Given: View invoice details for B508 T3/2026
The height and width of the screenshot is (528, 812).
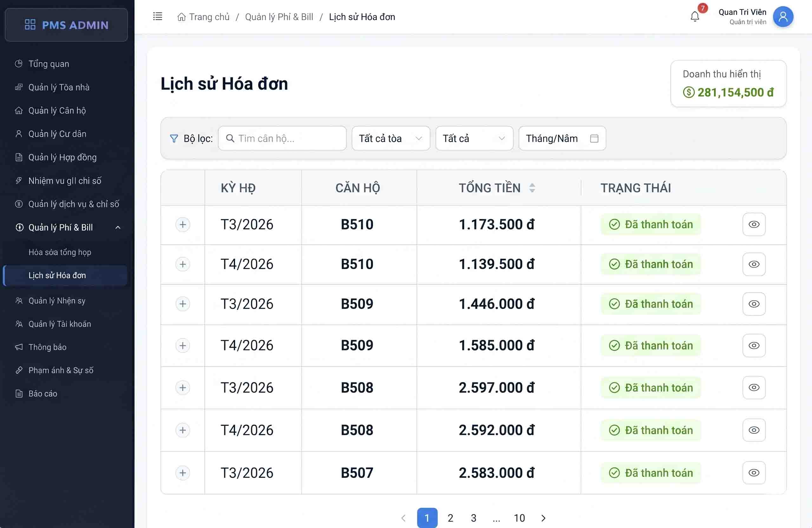Looking at the screenshot, I should pyautogui.click(x=754, y=387).
